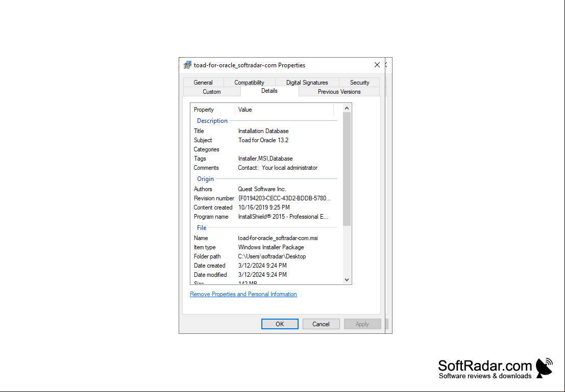
Task: Open Remove Properties and Personal Information link
Action: (x=243, y=294)
